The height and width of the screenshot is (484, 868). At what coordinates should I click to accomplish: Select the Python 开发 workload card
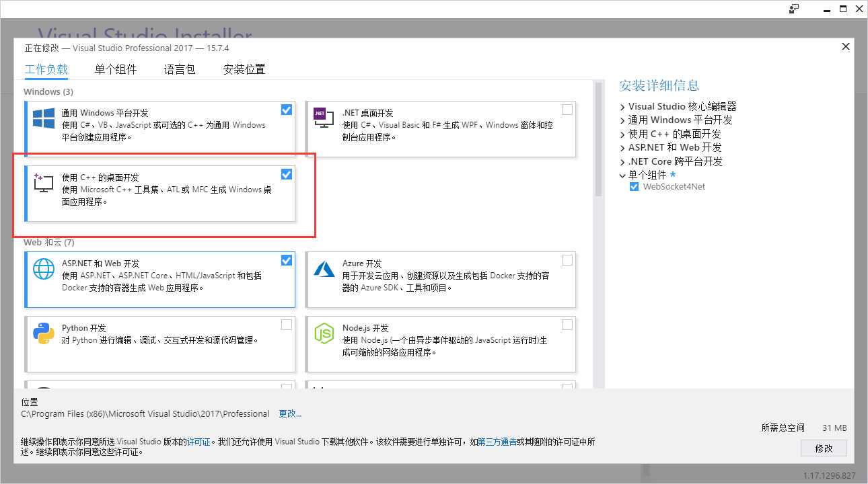click(159, 344)
